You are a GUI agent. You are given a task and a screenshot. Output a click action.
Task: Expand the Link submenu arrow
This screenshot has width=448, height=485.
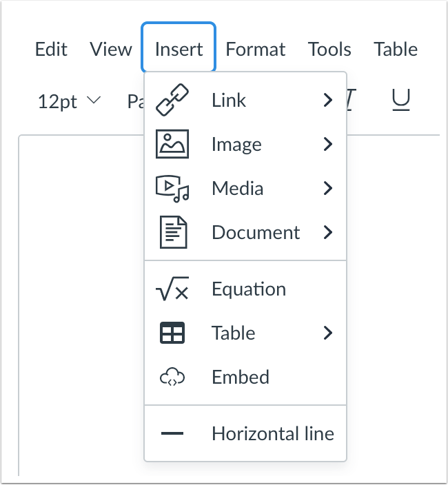click(327, 101)
